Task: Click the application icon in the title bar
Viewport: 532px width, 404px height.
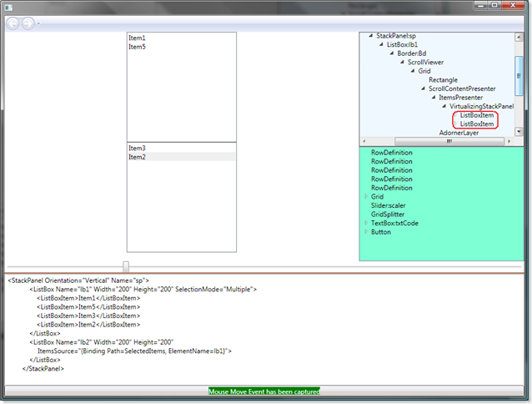Action: pyautogui.click(x=8, y=8)
